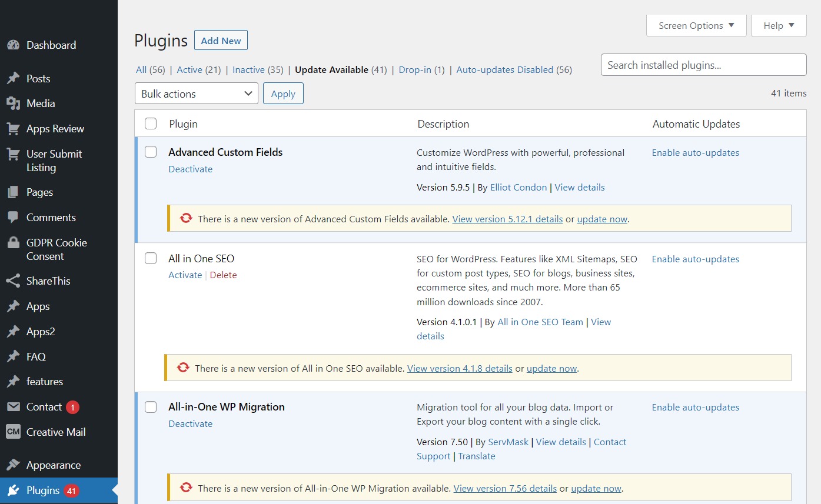Click the Appearance paintbrush icon

[13, 465]
